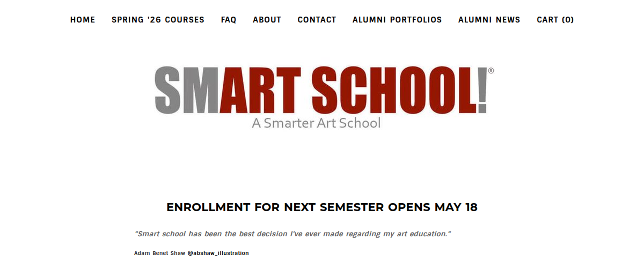The image size is (644, 262).
Task: View Alumni Portfolios
Action: [397, 20]
